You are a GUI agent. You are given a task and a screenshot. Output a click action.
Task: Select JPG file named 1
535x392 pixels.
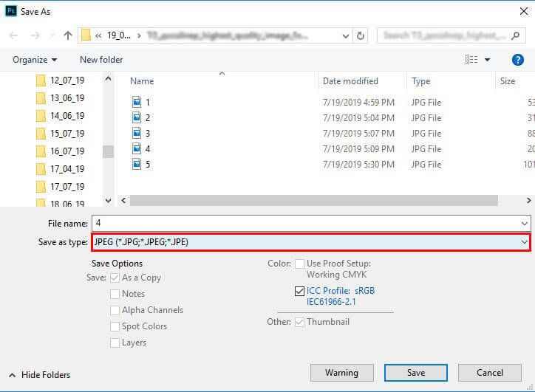pyautogui.click(x=141, y=102)
